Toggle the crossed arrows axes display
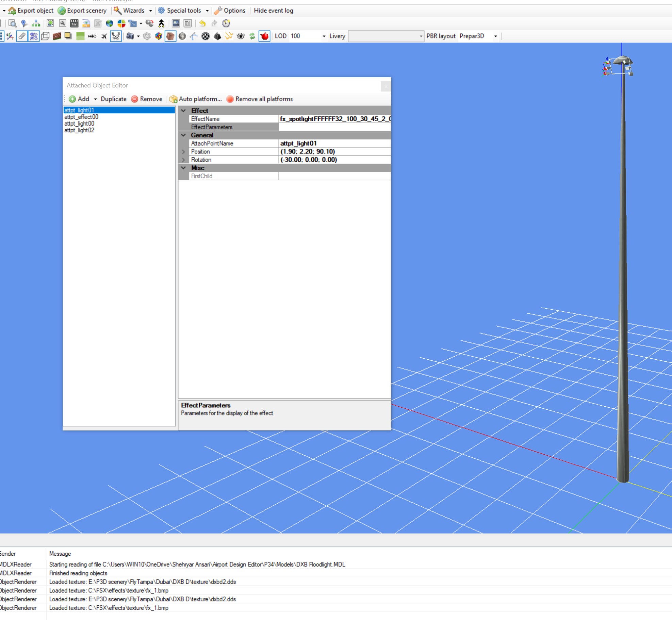Screen dimensions: 672x620 [116, 36]
